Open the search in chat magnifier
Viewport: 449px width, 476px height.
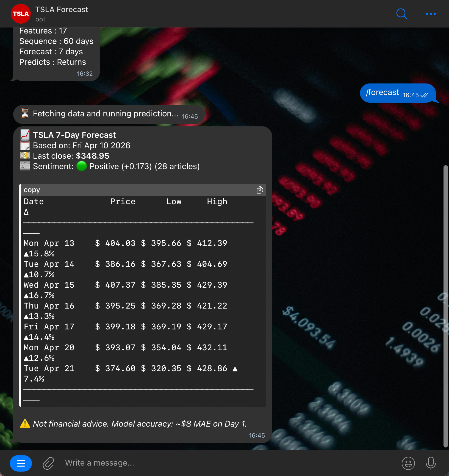(401, 14)
